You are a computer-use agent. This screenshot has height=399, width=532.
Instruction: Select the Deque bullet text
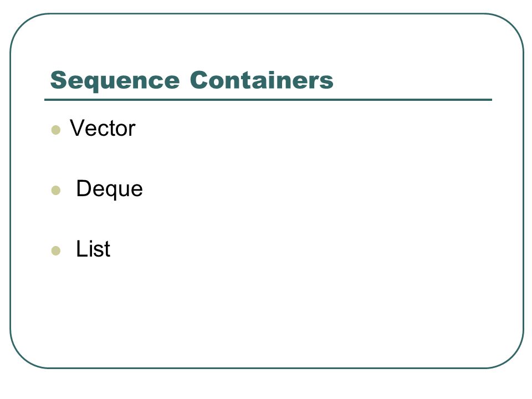tap(109, 190)
